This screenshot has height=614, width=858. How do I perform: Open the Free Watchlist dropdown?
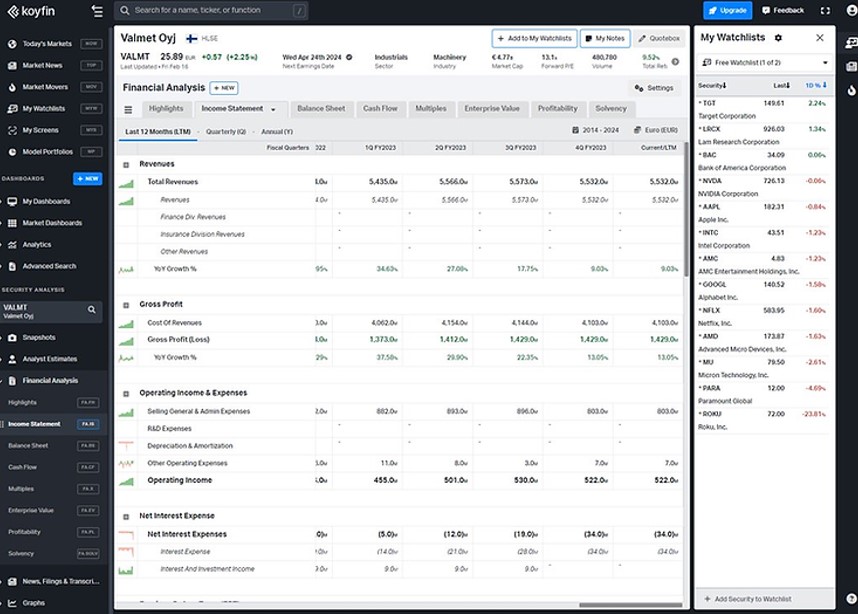[764, 62]
